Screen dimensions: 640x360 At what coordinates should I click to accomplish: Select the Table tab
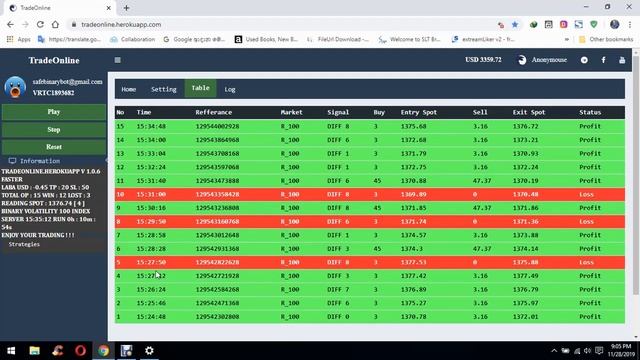200,88
